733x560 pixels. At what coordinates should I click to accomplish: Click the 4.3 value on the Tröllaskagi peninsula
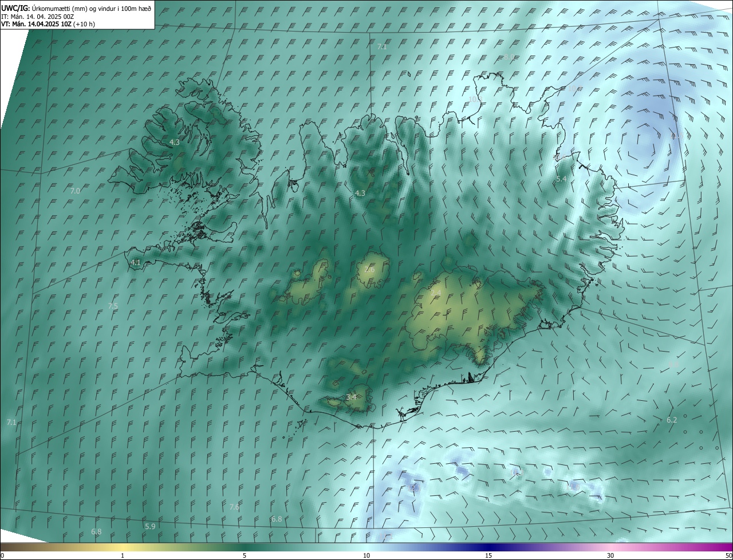(360, 193)
